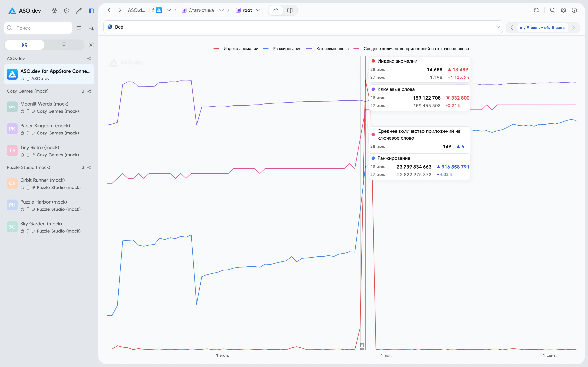Image resolution: width=588 pixels, height=367 pixels.
Task: Toggle the Ключевые слова legend series
Action: click(328, 49)
